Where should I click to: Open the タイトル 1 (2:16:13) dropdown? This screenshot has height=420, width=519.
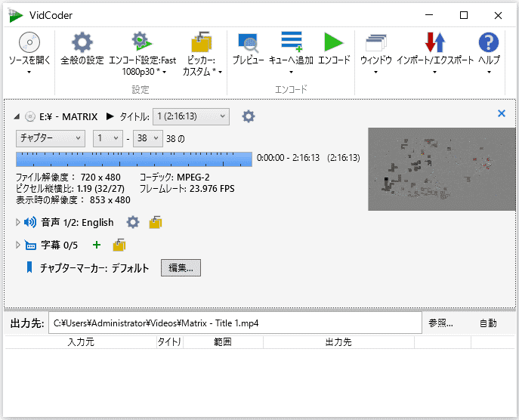[x=190, y=116]
